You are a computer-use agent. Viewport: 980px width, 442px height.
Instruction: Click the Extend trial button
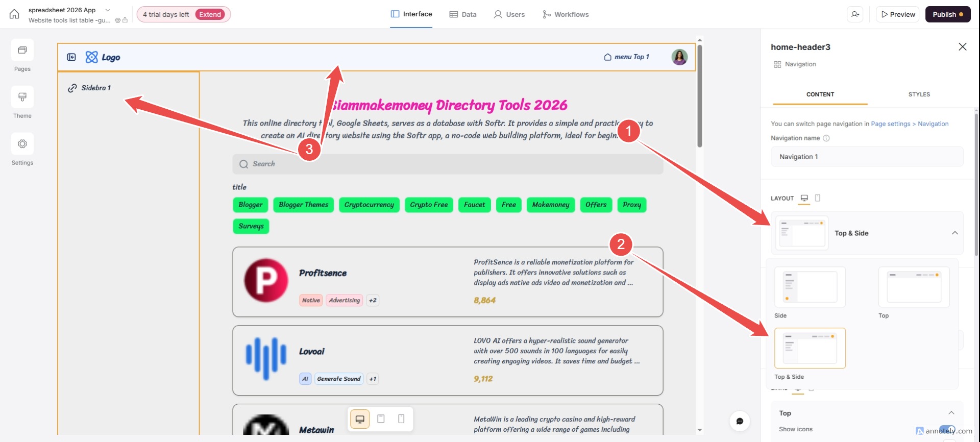pos(210,14)
